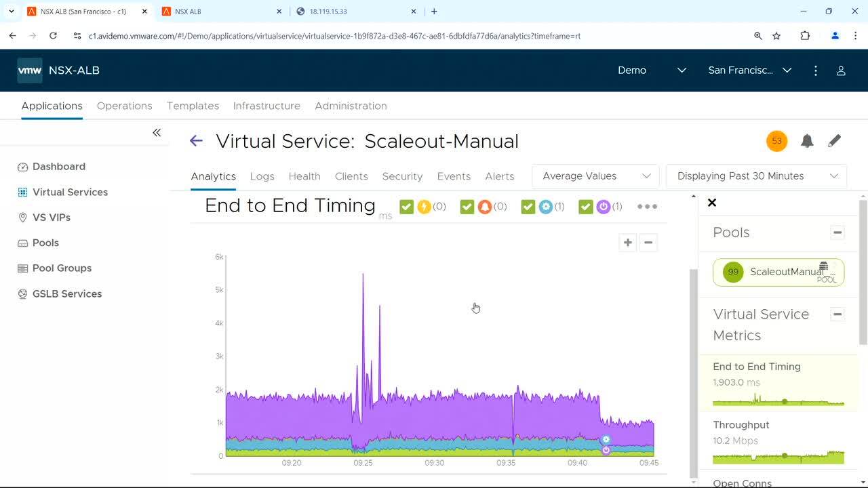Screen dimensions: 868x488
Task: Click the vmw NSX-ALB logo
Action: pyautogui.click(x=58, y=70)
